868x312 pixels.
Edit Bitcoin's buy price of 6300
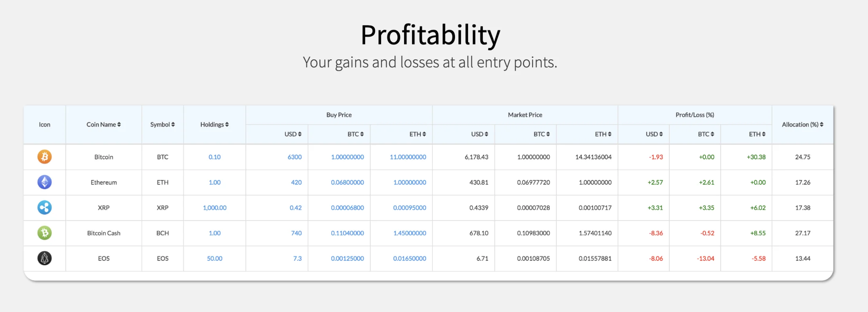[295, 157]
